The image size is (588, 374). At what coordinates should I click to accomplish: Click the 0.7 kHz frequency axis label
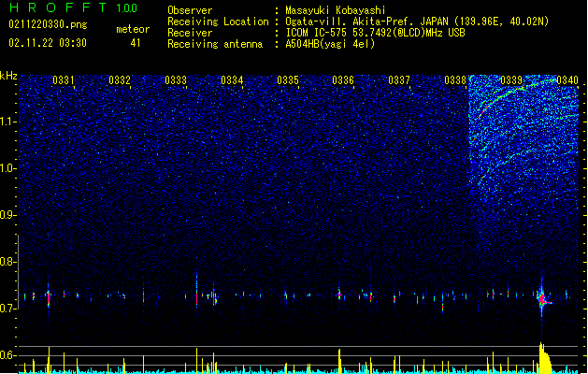point(8,309)
